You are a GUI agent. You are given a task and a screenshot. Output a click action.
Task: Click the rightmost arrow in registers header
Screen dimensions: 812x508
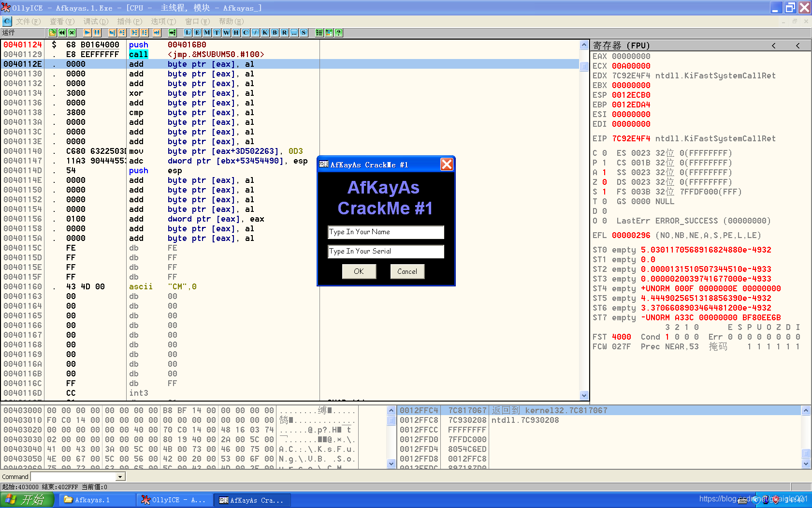point(797,45)
